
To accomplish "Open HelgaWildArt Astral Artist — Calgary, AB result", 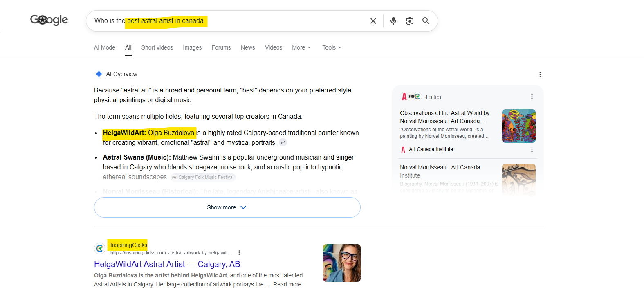I will click(167, 264).
